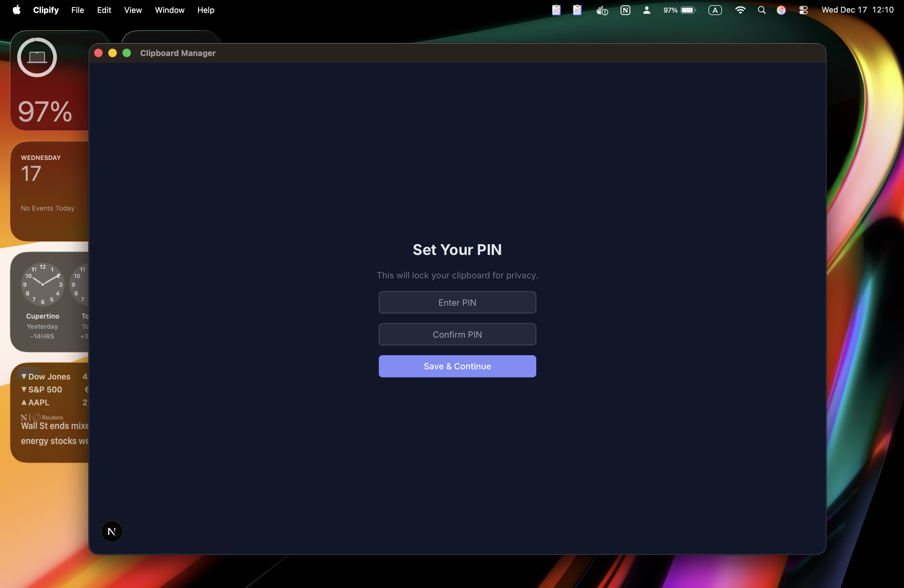The width and height of the screenshot is (904, 588).
Task: Click the Wi-Fi status icon
Action: (740, 10)
